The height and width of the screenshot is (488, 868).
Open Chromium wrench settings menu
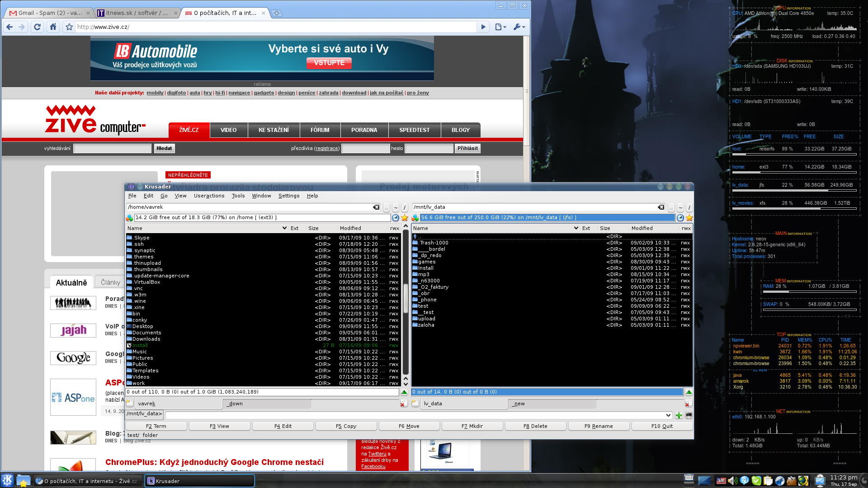(x=519, y=27)
